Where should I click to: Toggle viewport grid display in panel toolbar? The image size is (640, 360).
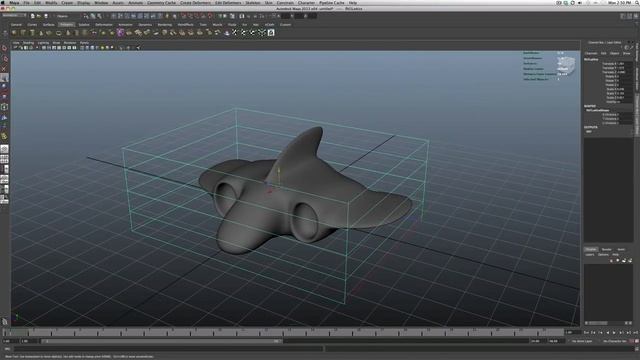point(44,48)
